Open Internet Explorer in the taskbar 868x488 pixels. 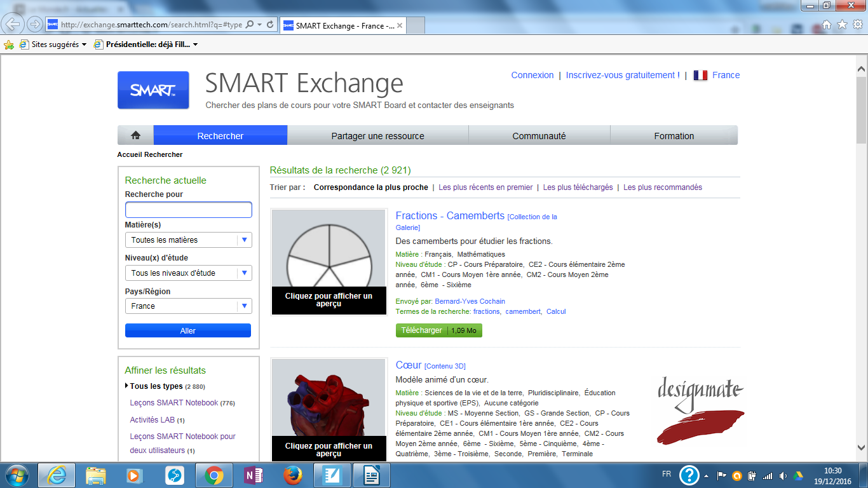(57, 475)
